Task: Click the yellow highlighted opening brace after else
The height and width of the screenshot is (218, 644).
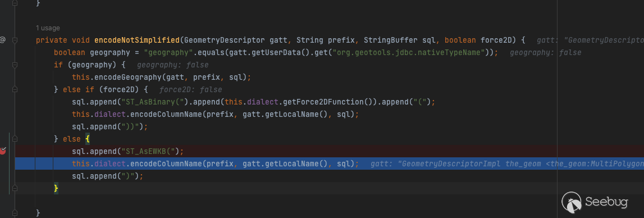Action: [x=88, y=139]
